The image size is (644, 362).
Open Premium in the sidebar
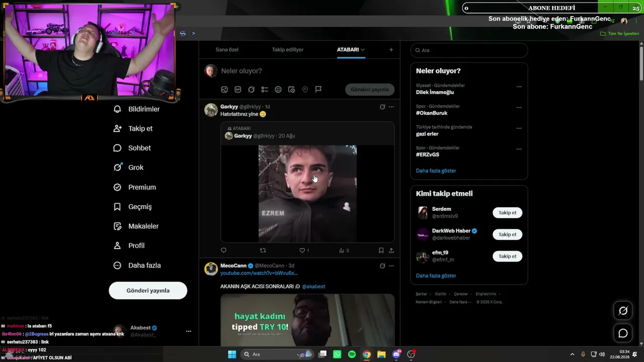tap(135, 187)
